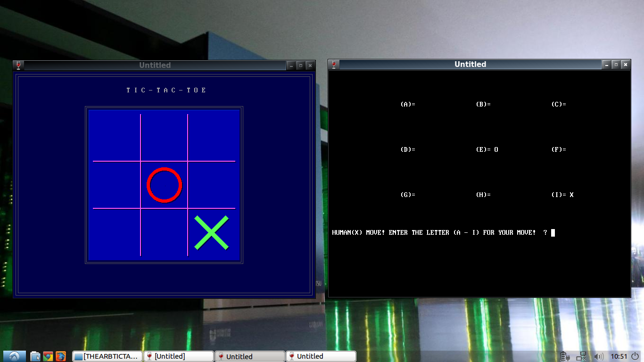
Task: Launch the file manager from the taskbar
Action: click(x=35, y=356)
